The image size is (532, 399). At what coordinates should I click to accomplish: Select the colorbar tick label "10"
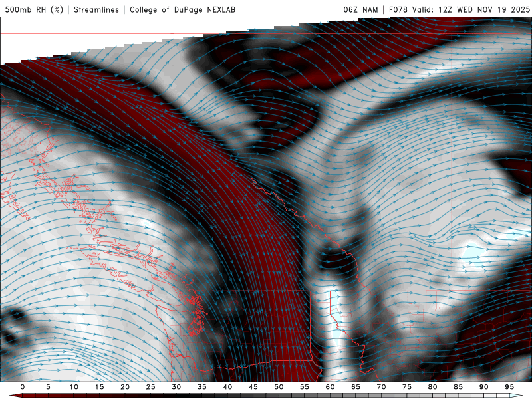pyautogui.click(x=74, y=387)
